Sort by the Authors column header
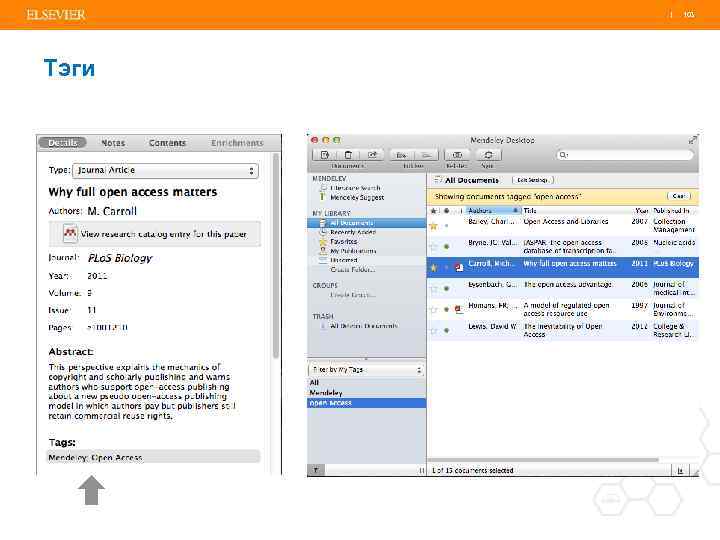The image size is (720, 540). coord(493,210)
